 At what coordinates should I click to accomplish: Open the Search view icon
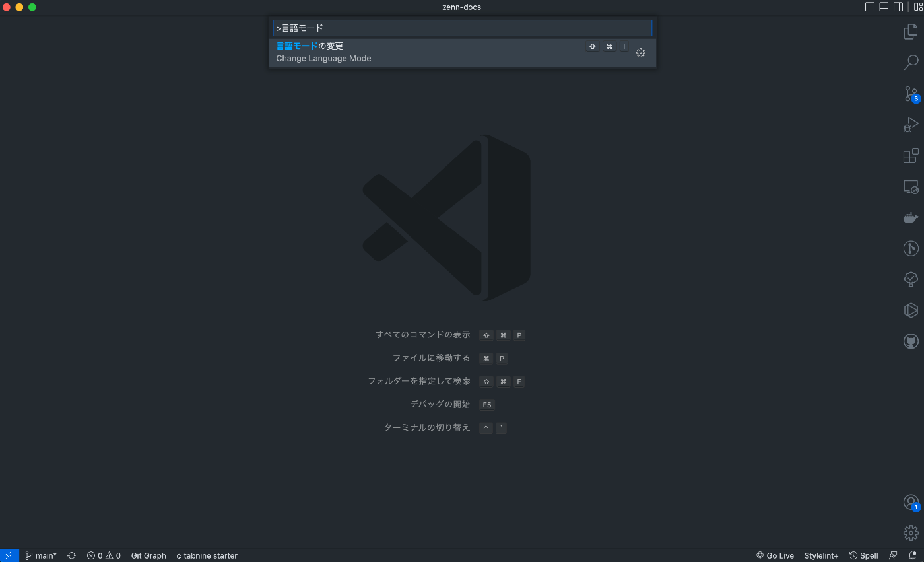911,63
